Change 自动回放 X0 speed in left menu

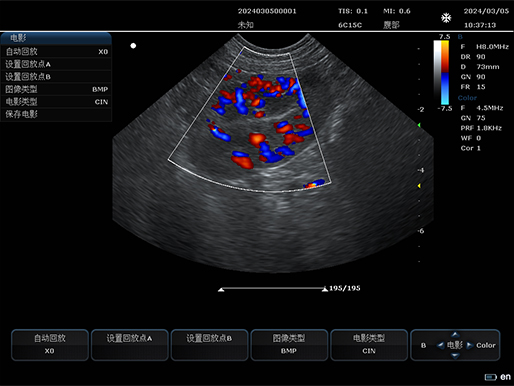pos(56,52)
